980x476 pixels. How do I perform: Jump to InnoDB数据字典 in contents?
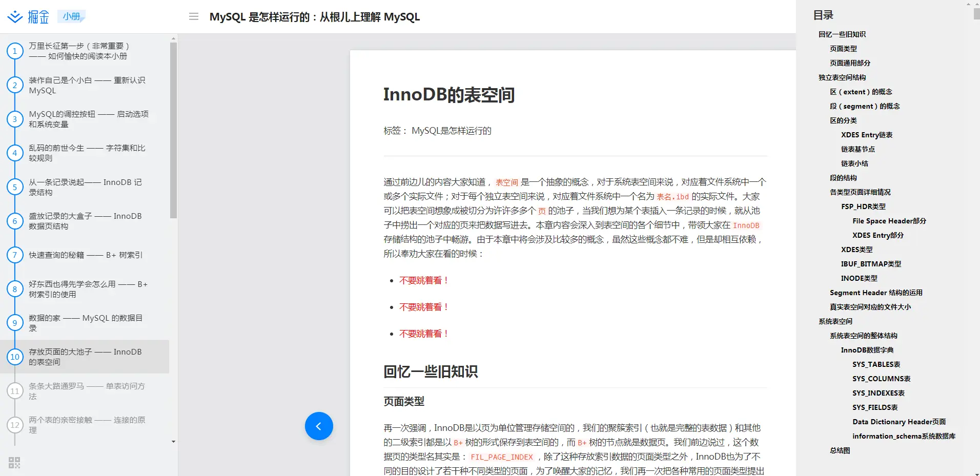pyautogui.click(x=867, y=350)
